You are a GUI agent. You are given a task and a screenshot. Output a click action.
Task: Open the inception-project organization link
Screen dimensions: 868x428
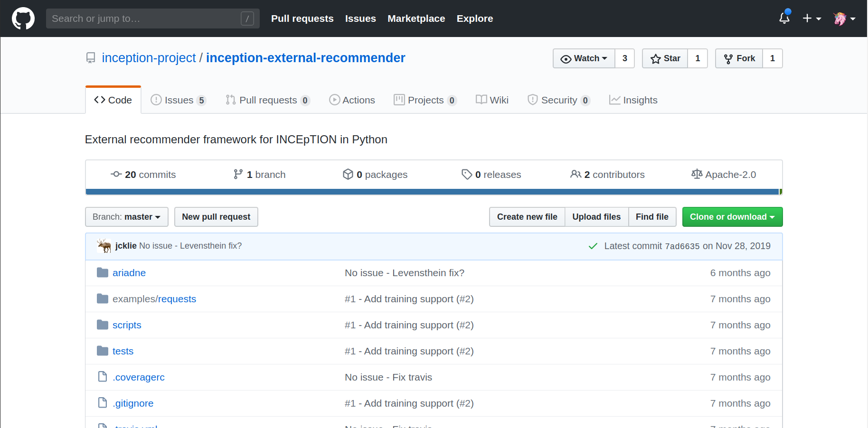click(149, 58)
